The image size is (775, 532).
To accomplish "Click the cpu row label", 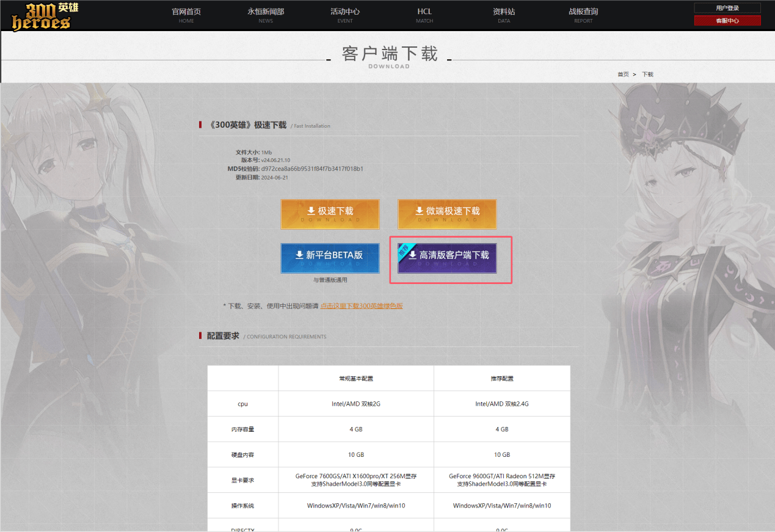I will [242, 404].
